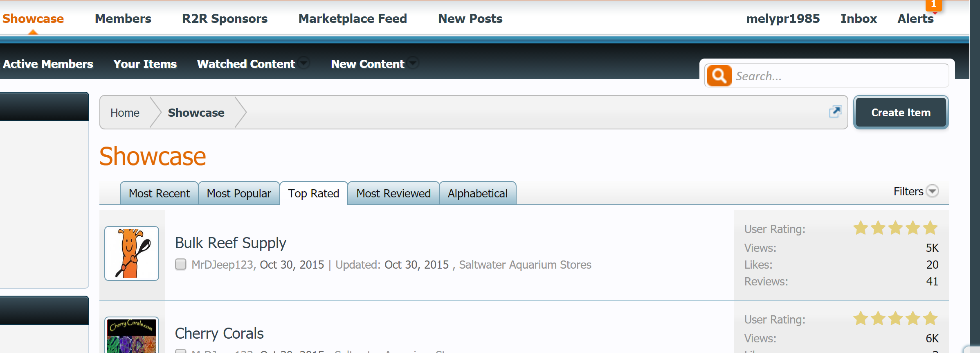Click Bulk Reef Supply reviews count 41
The width and height of the screenshot is (980, 353).
932,281
